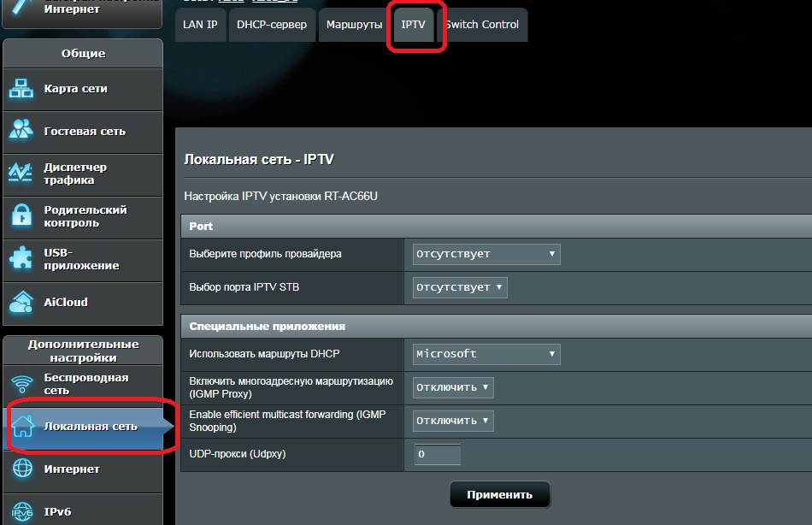Click the Гостевая сеть guest network icon
The width and height of the screenshot is (812, 525).
(21, 130)
